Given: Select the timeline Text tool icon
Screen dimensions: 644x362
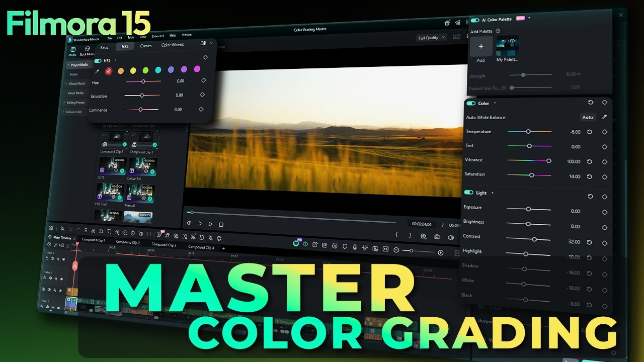Looking at the screenshot, I should tap(109, 232).
